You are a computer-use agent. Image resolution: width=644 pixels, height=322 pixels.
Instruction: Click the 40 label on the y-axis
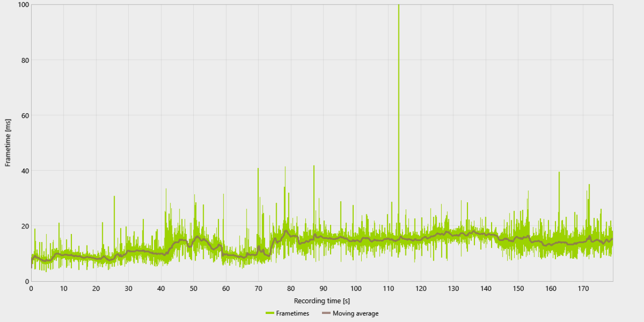[25, 171]
